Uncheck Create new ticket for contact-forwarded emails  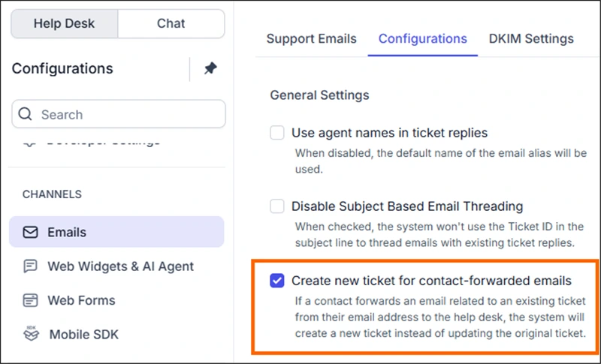click(x=277, y=281)
